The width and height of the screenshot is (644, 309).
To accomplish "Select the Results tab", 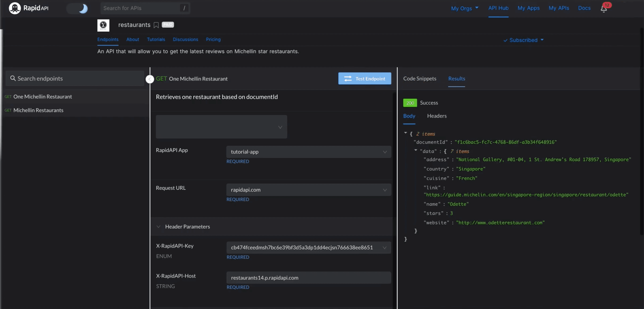I will pyautogui.click(x=456, y=79).
